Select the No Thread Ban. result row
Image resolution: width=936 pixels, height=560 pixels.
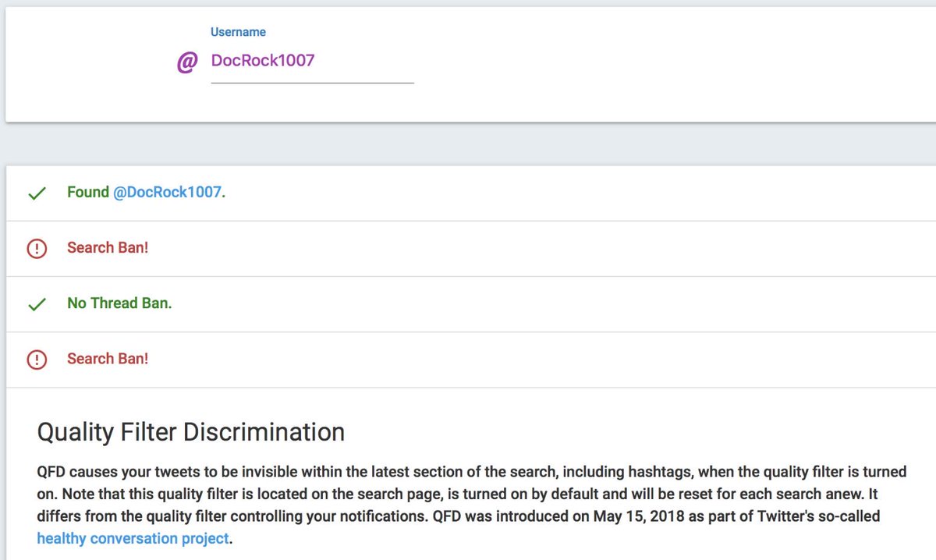[x=471, y=304]
